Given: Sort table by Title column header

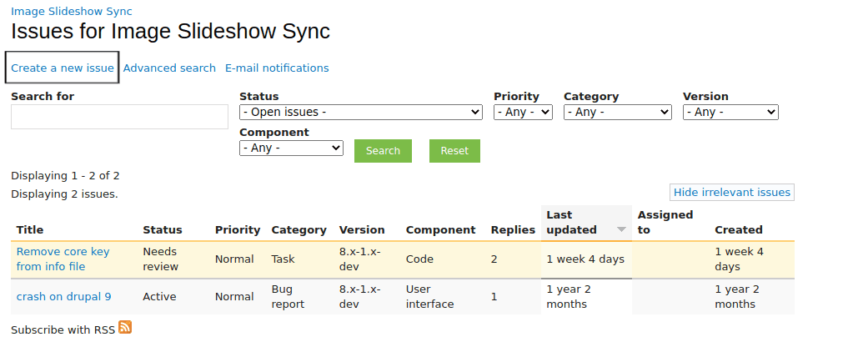Looking at the screenshot, I should [30, 229].
